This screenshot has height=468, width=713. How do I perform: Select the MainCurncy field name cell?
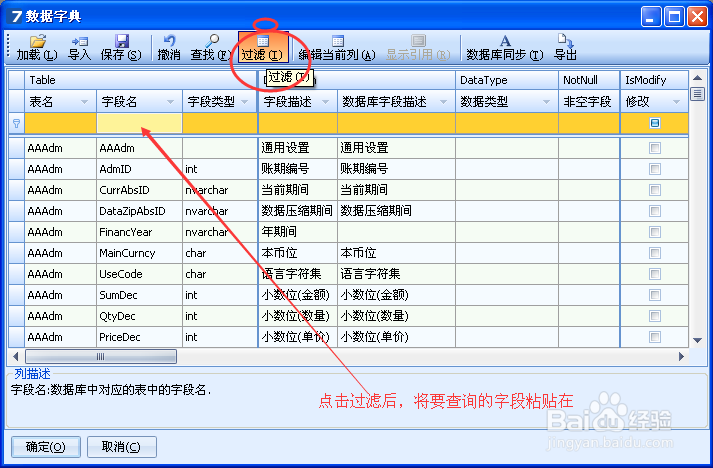[140, 253]
